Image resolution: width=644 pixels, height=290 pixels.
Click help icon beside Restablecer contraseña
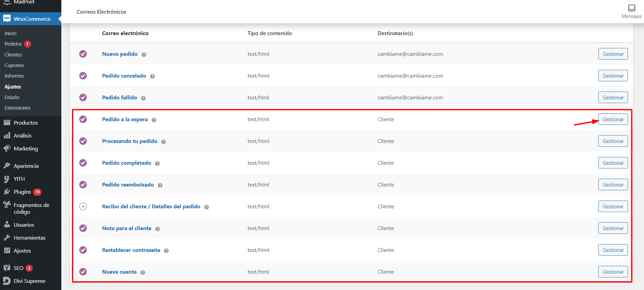click(166, 251)
